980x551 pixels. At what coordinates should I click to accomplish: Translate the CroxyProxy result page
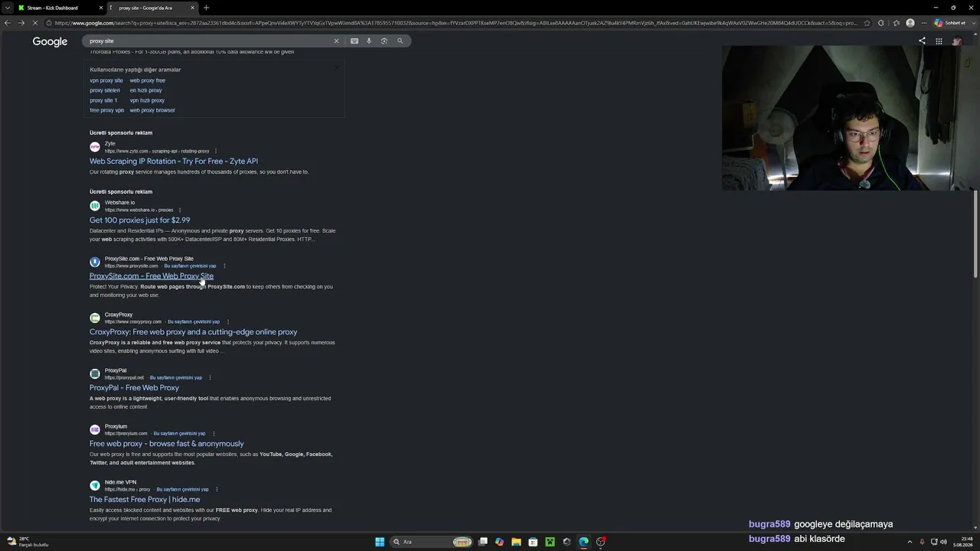(194, 321)
